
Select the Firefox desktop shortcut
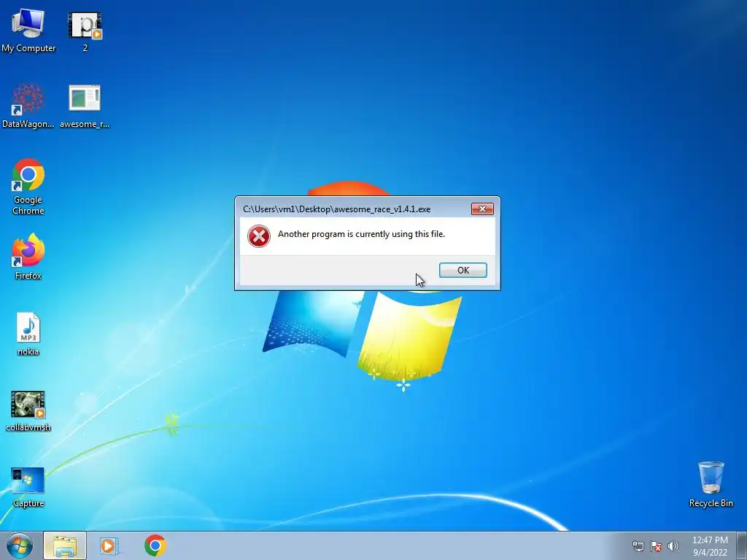tap(28, 256)
